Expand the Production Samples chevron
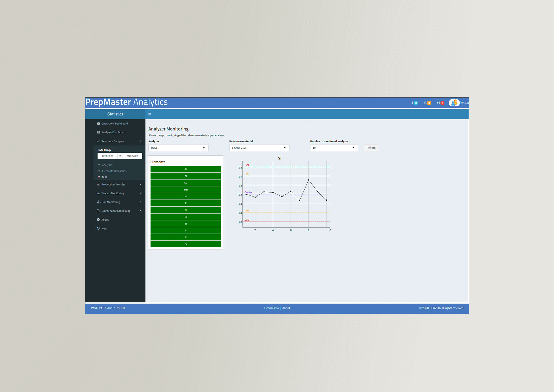Image resolution: width=554 pixels, height=392 pixels. pos(141,184)
